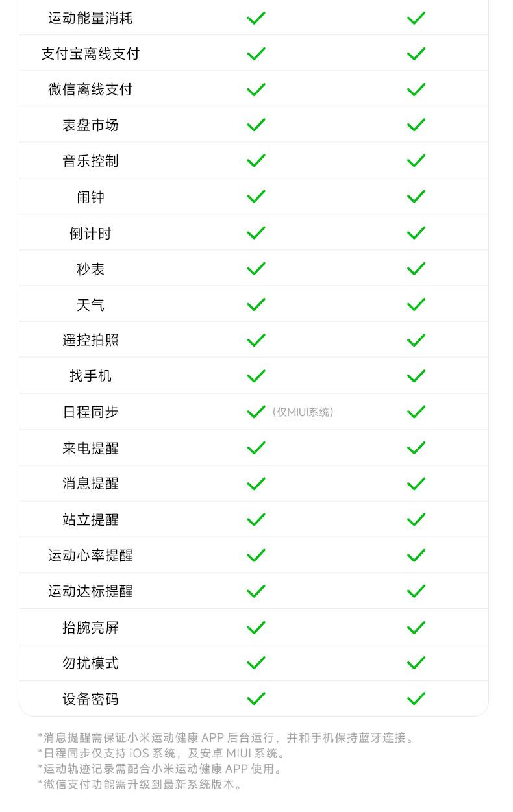Click the 来电提醒 feature label
513x812 pixels.
click(90, 448)
